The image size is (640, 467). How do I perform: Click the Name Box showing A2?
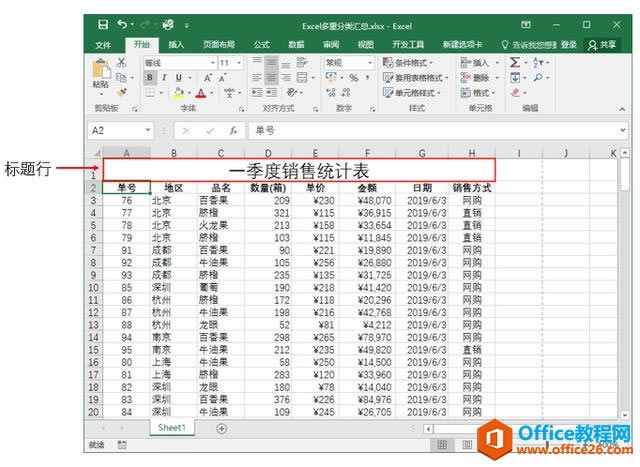point(115,130)
